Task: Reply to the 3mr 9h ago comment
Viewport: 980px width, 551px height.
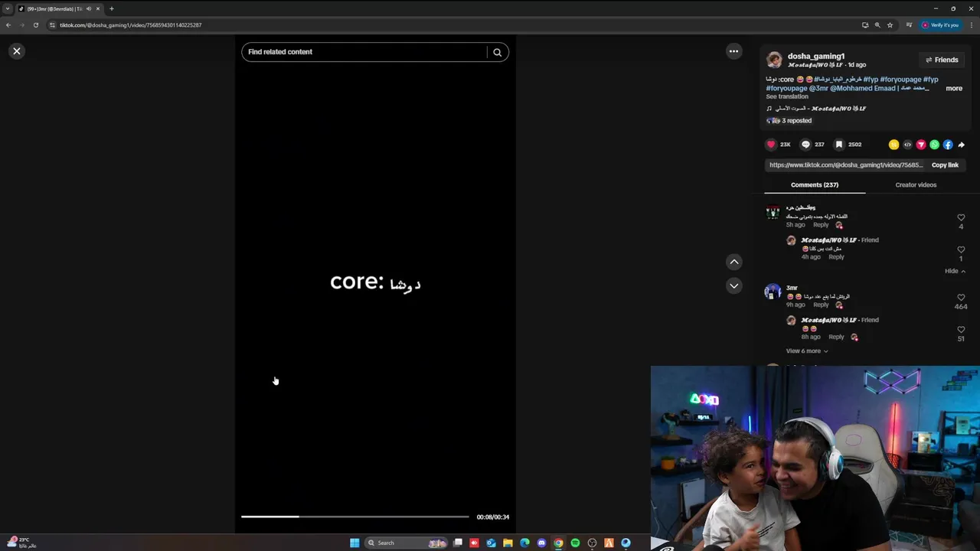Action: click(x=821, y=305)
